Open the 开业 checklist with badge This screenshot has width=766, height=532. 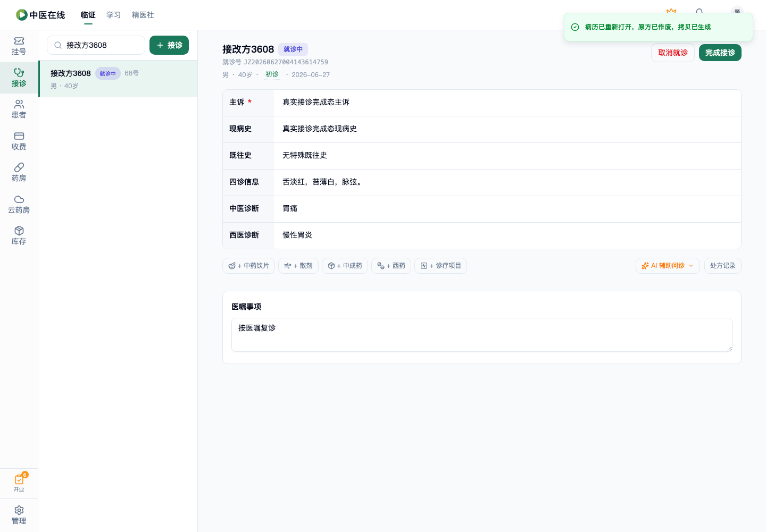pos(19,483)
